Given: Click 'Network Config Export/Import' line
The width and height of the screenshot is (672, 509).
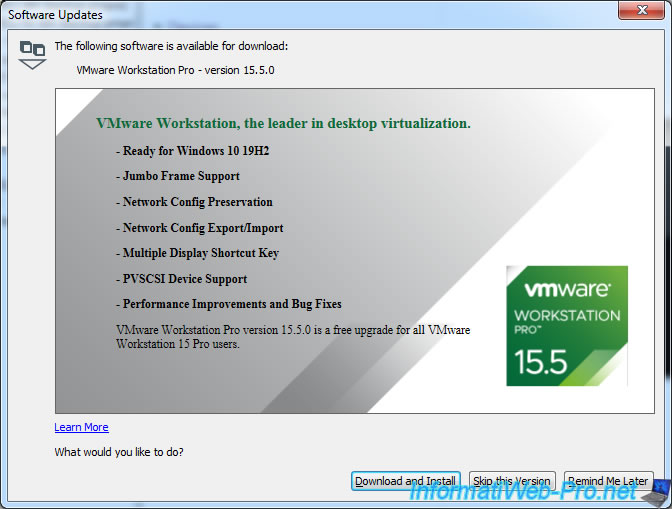Looking at the screenshot, I should point(200,228).
